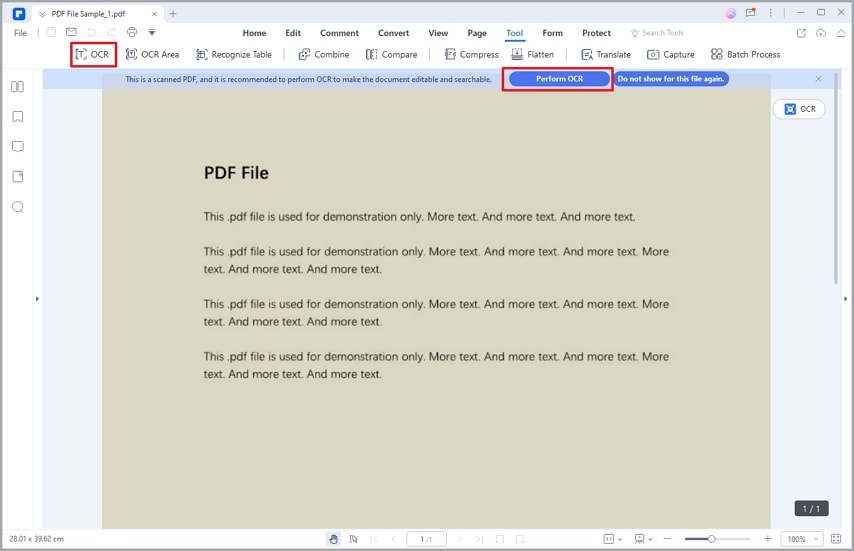Click the zoom in plus button
Viewport: 854px width, 551px height.
click(x=767, y=539)
